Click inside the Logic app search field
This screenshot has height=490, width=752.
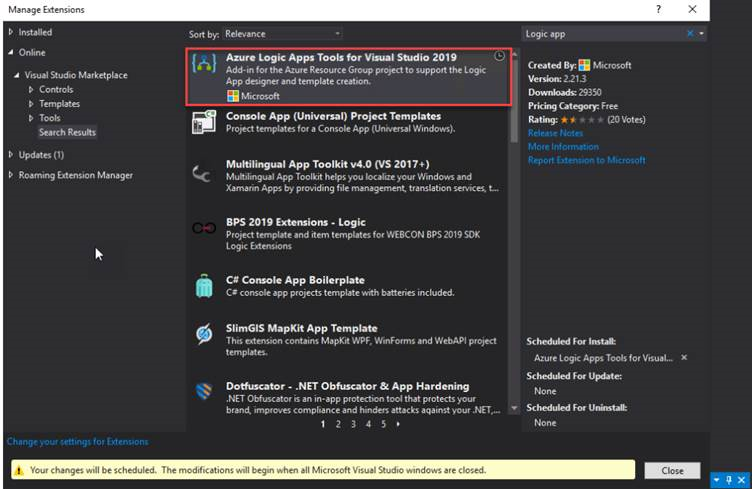(603, 34)
